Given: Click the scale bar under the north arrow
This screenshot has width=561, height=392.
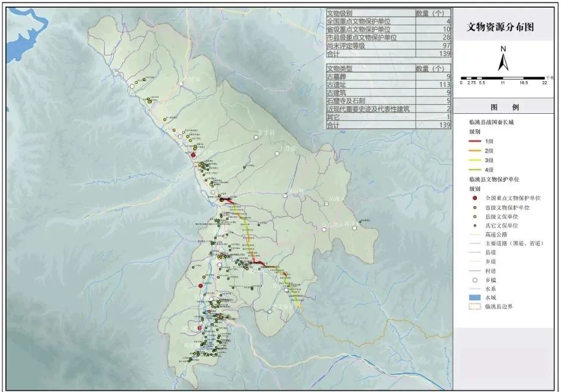Looking at the screenshot, I should [503, 78].
